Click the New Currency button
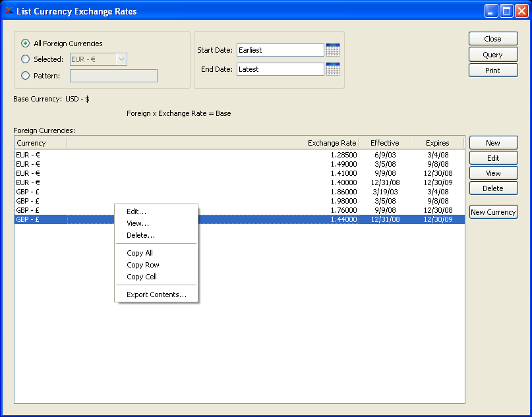The image size is (532, 417). 493,212
